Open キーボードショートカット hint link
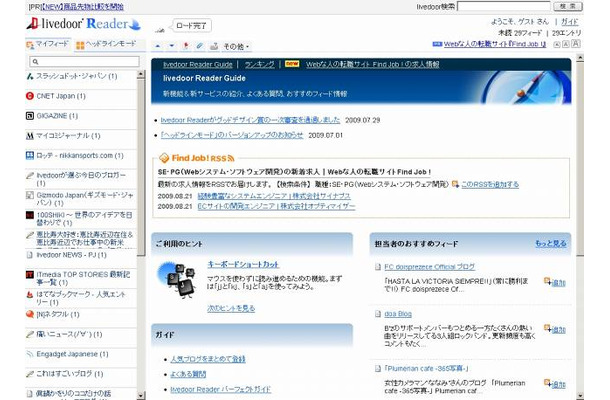The width and height of the screenshot is (610, 400). [243, 265]
